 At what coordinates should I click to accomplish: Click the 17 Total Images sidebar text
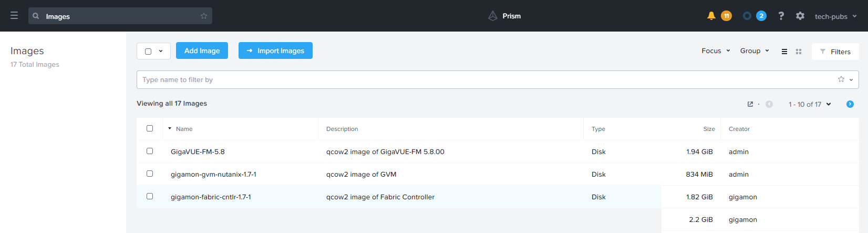click(x=35, y=64)
